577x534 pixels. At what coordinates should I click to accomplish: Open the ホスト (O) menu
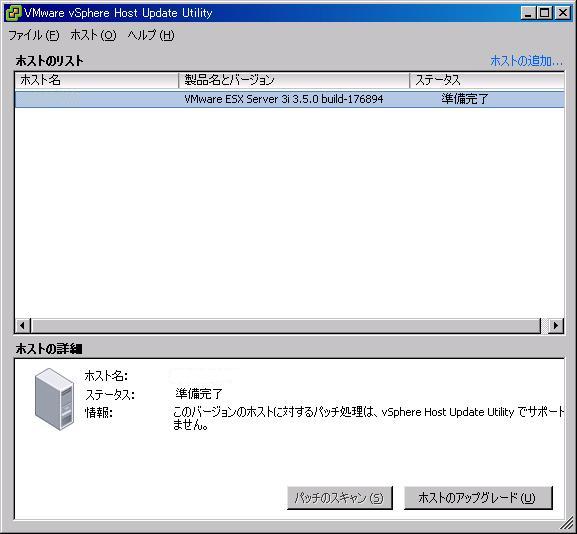tap(93, 35)
